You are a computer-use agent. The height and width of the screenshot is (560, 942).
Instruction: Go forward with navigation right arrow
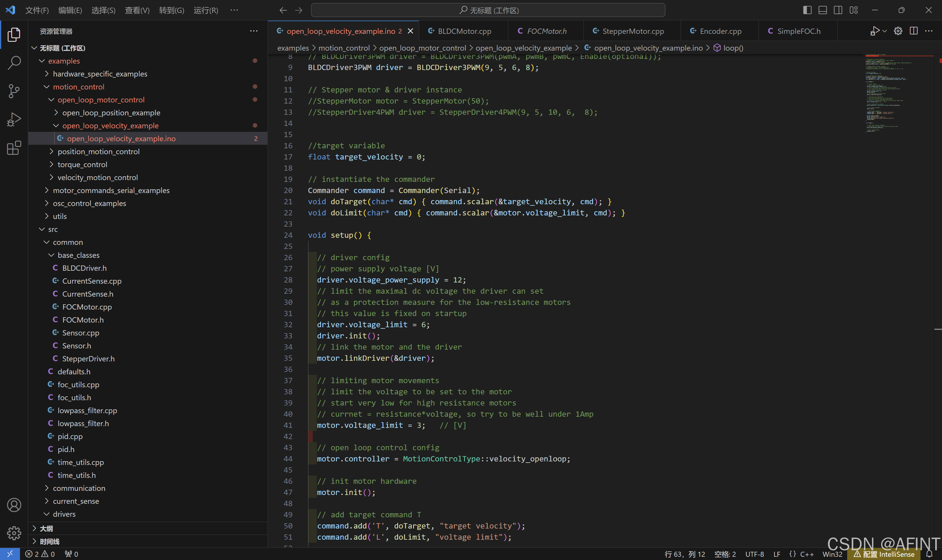[x=299, y=10]
